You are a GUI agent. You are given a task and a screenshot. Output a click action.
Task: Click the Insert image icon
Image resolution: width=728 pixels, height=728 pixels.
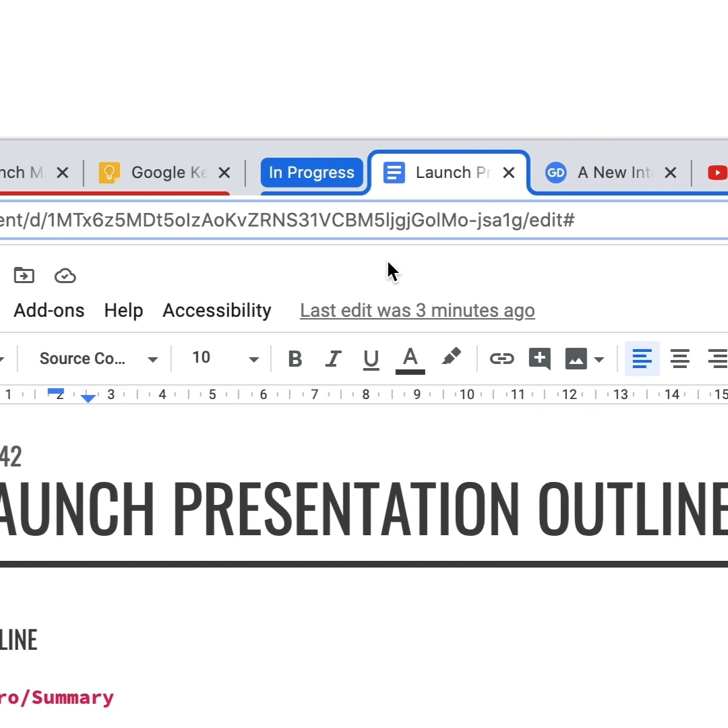pos(576,359)
